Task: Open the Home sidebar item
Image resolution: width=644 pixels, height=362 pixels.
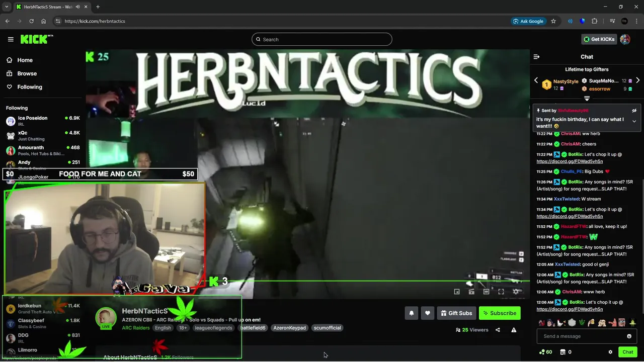Action: [25, 60]
